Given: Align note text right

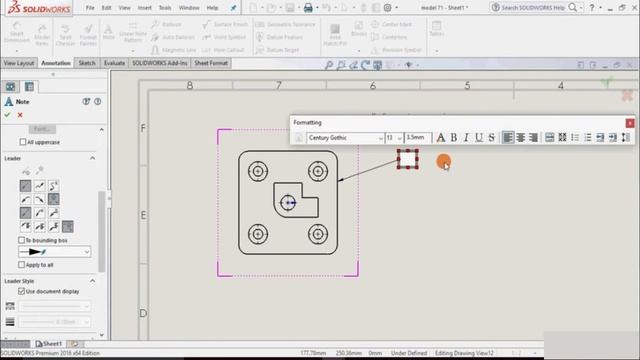Looking at the screenshot, I should (x=533, y=138).
